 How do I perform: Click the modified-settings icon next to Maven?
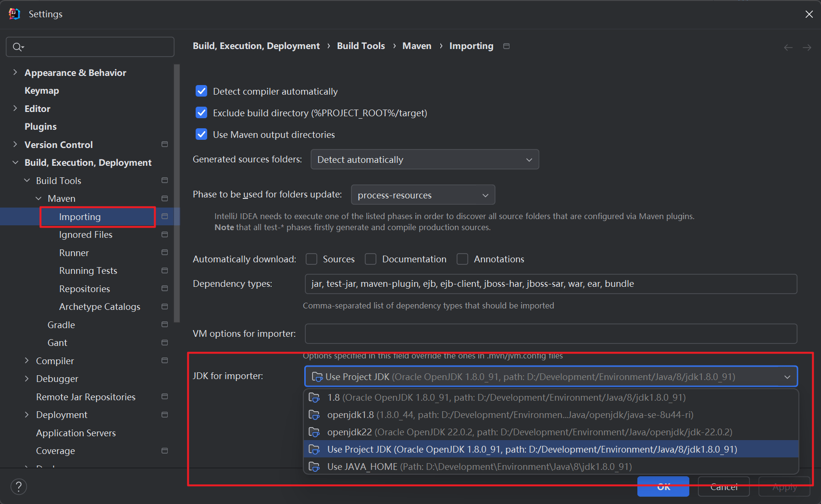(x=164, y=198)
